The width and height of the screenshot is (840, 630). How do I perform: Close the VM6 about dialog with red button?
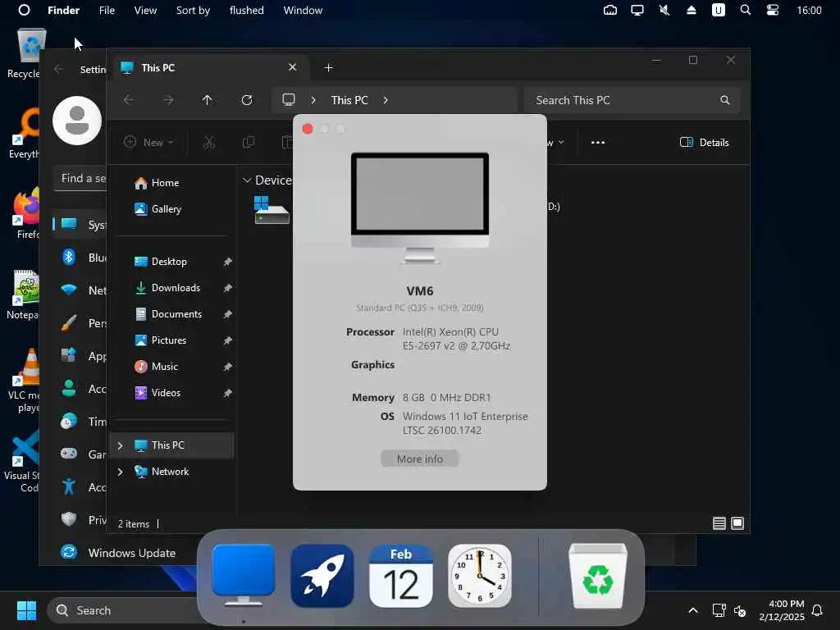pos(308,129)
